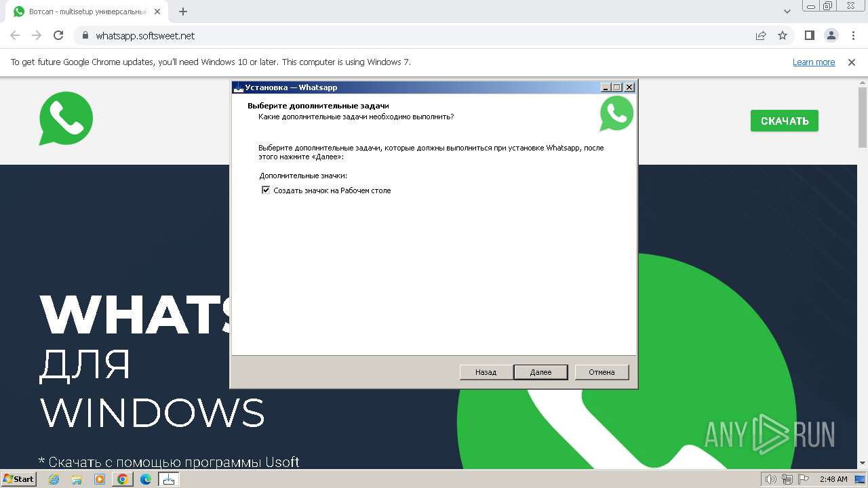Screen dimensions: 868x488
Task: Click the network tray icon
Action: [787, 479]
